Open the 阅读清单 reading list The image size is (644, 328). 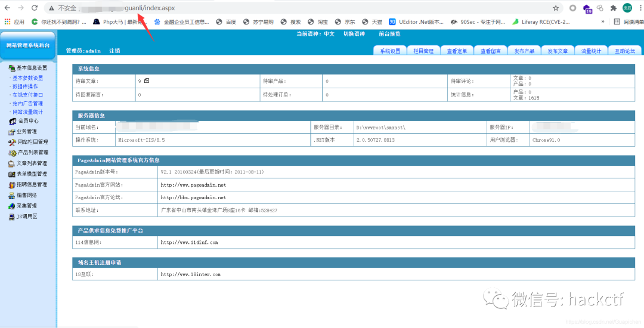pos(628,21)
